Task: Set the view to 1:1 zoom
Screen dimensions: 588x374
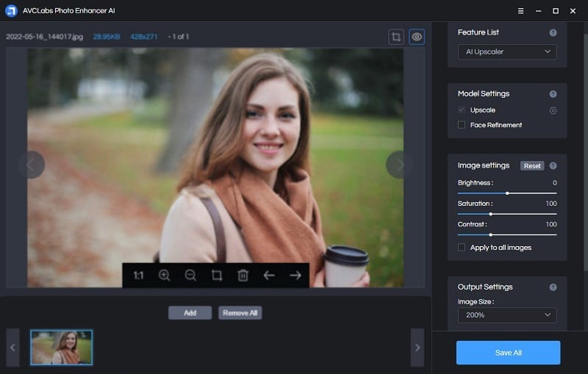Action: pyautogui.click(x=138, y=276)
